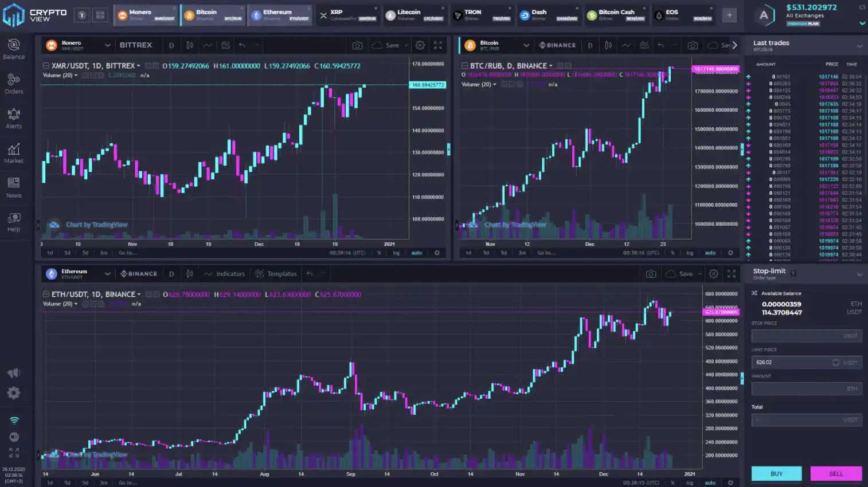The height and width of the screenshot is (487, 868).
Task: Expand the Last trades panel chevron
Action: [x=859, y=46]
